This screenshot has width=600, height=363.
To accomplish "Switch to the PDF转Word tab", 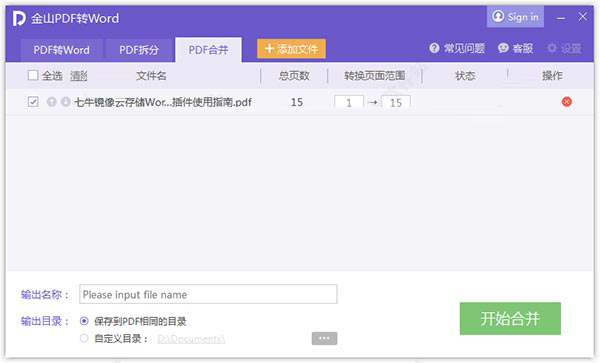I will pyautogui.click(x=62, y=50).
